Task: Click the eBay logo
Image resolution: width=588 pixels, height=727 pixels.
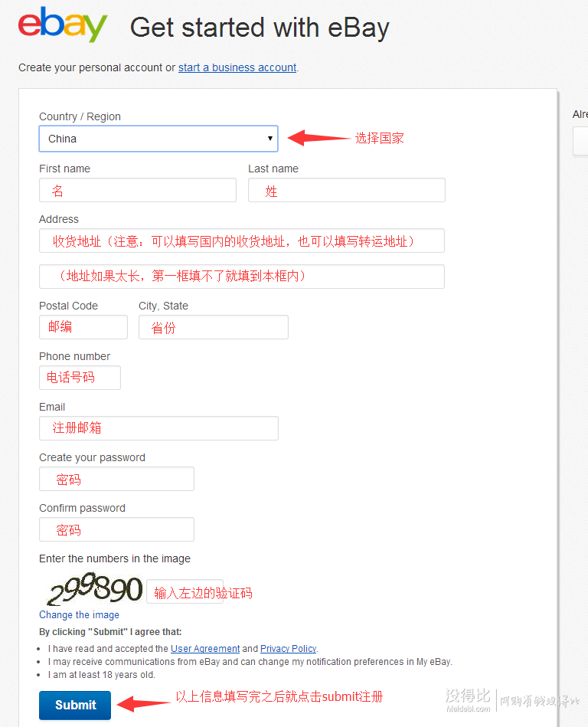Action: click(x=63, y=25)
